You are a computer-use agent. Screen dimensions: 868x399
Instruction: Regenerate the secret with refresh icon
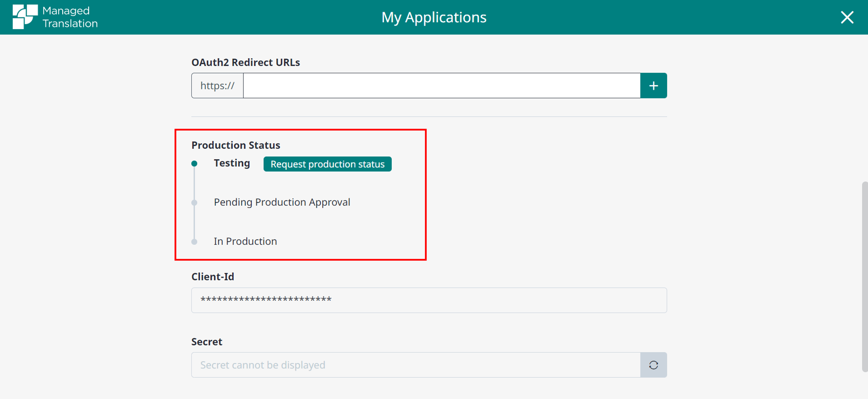(653, 365)
